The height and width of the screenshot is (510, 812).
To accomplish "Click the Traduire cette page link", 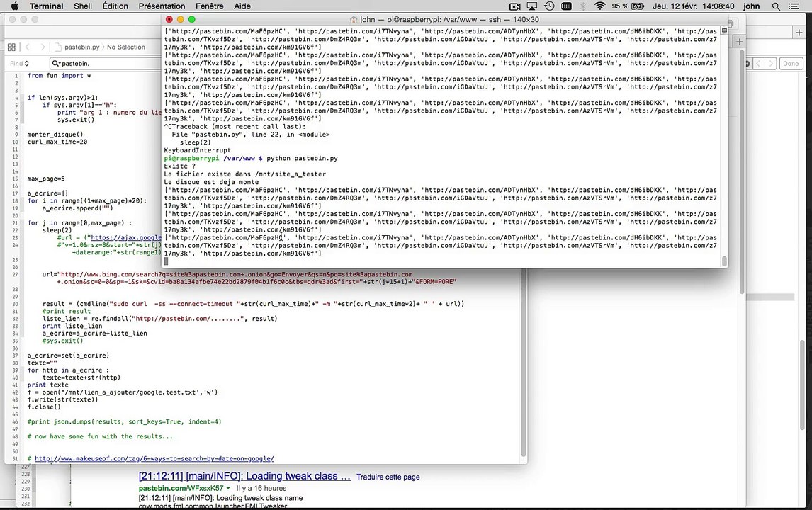I will [x=388, y=477].
